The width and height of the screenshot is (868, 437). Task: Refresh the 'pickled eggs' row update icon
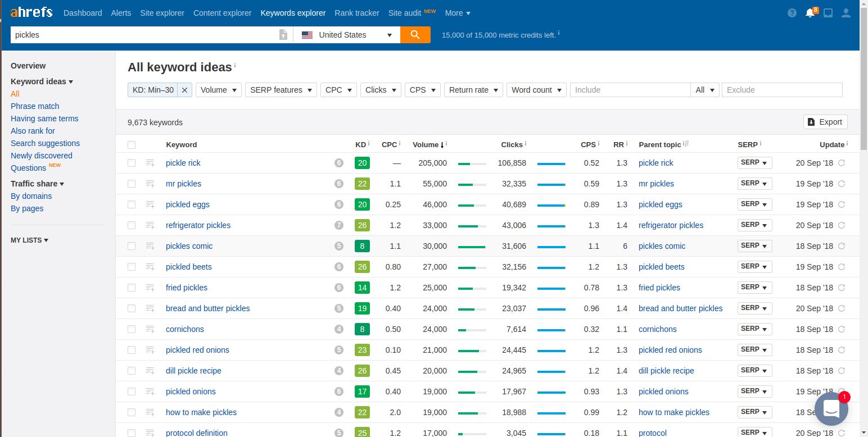click(x=842, y=204)
